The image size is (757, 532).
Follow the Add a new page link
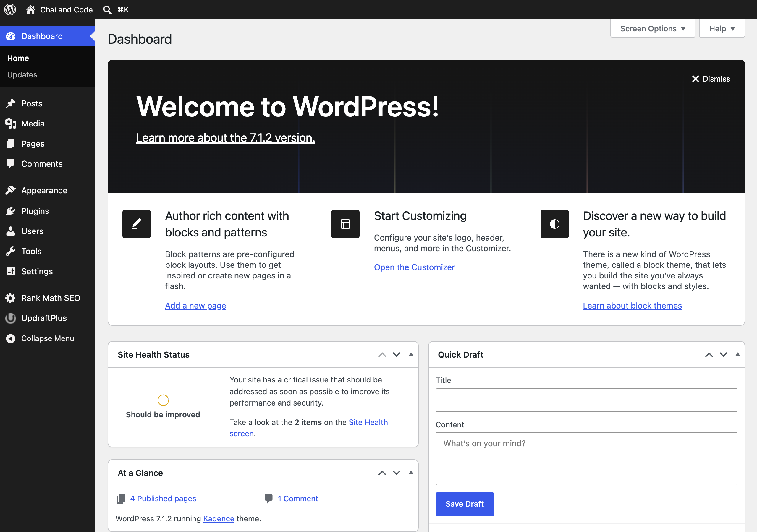point(195,306)
